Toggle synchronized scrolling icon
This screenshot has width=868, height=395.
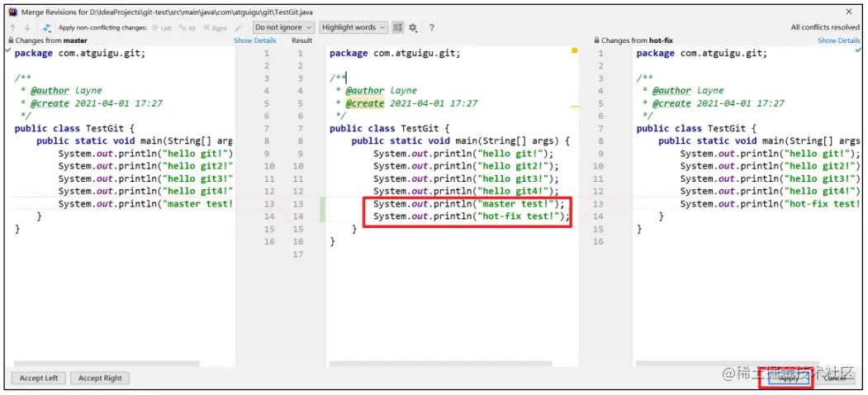coord(397,27)
